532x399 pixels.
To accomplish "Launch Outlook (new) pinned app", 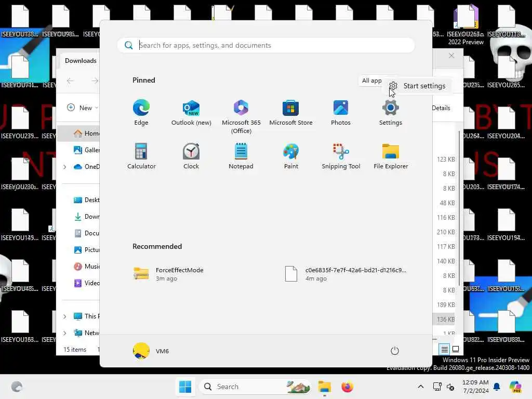I will tap(191, 113).
